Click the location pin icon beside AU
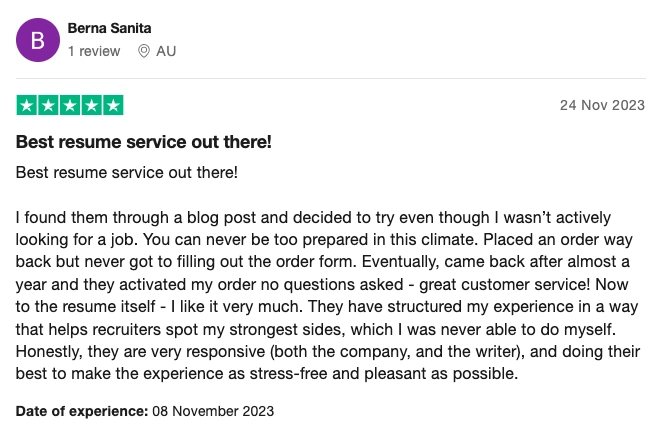The image size is (665, 431). coord(144,50)
